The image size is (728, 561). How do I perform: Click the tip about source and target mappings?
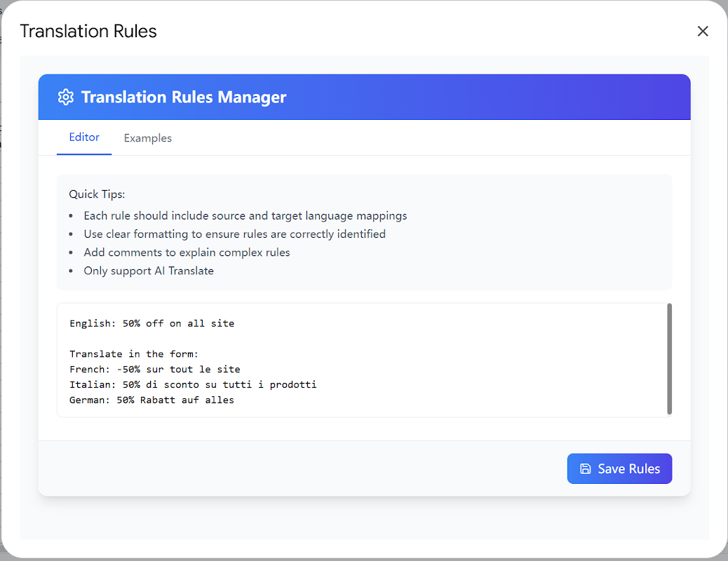(245, 216)
